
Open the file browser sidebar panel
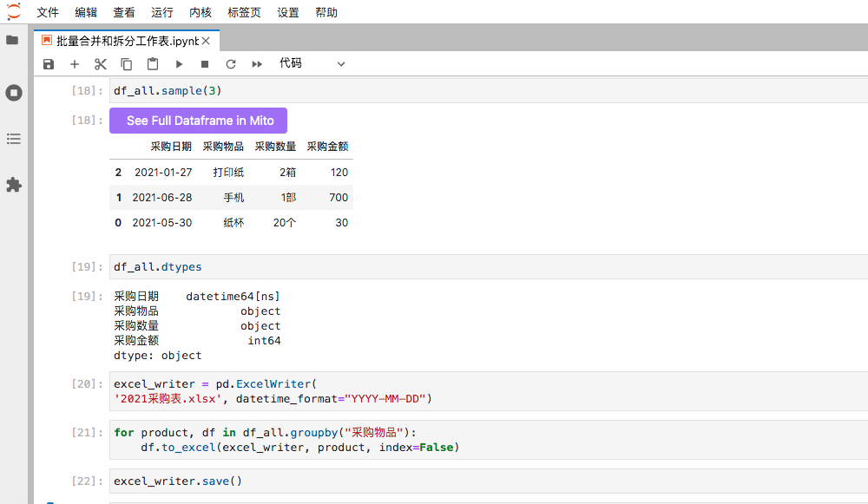[x=13, y=41]
